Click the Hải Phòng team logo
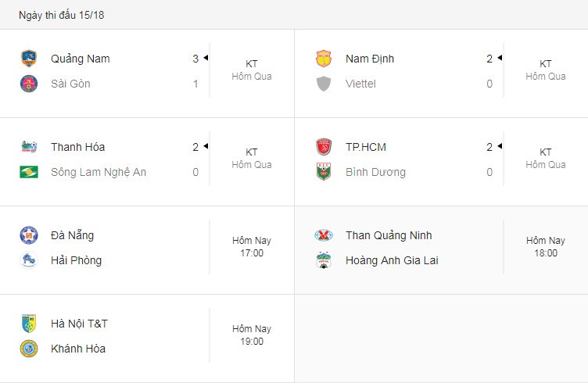Screen dimensions: 588x383 (29, 260)
